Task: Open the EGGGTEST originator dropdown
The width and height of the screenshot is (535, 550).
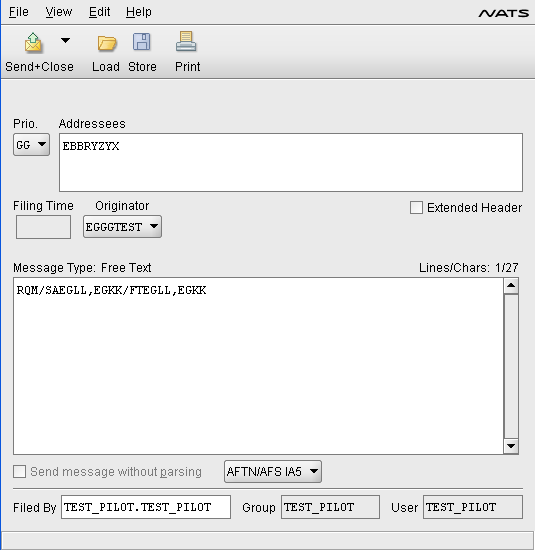Action: [x=122, y=227]
